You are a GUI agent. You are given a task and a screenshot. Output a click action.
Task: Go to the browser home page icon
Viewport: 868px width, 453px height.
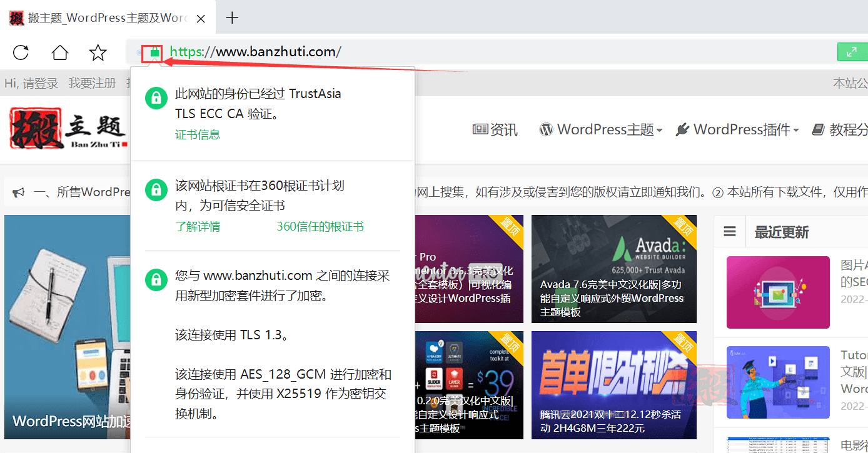point(59,52)
